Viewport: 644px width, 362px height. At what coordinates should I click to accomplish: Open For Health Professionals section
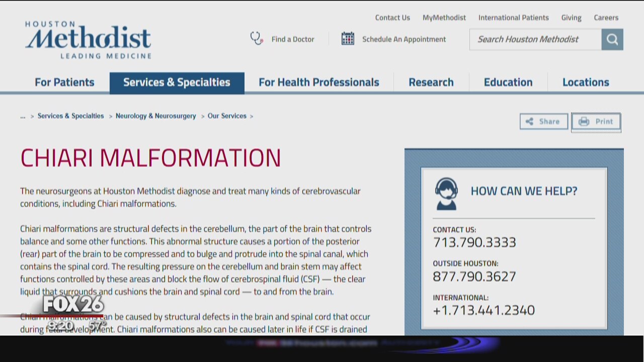click(x=319, y=82)
